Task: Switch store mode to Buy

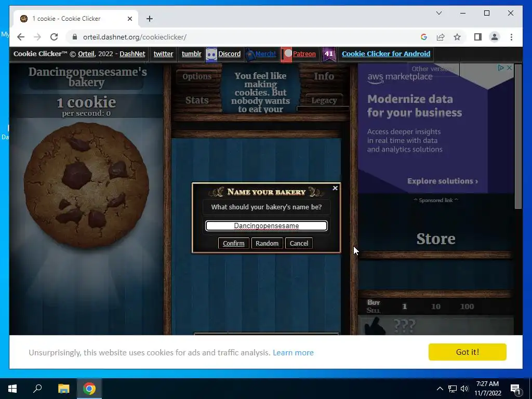Action: pos(374,302)
